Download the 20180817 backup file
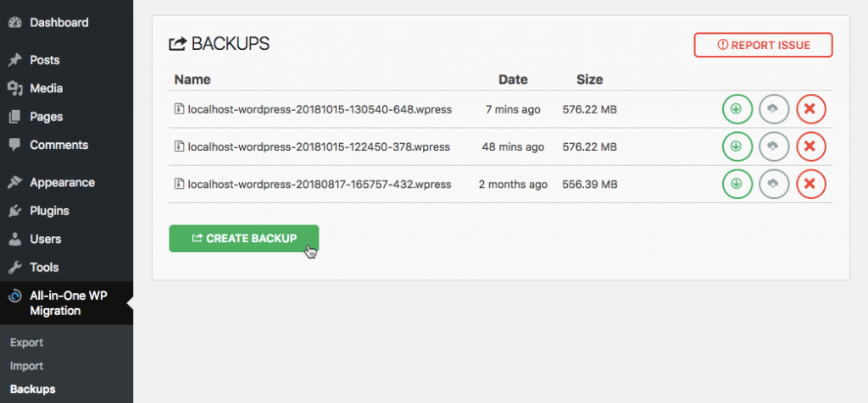 [737, 184]
